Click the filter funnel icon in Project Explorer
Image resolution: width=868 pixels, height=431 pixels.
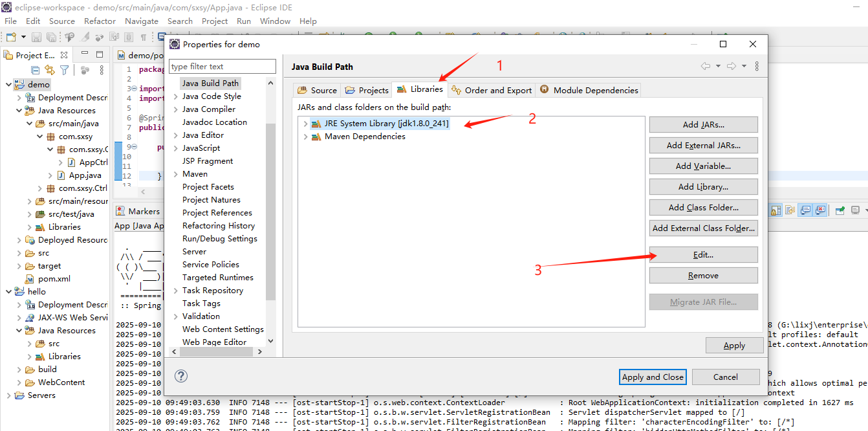click(64, 70)
